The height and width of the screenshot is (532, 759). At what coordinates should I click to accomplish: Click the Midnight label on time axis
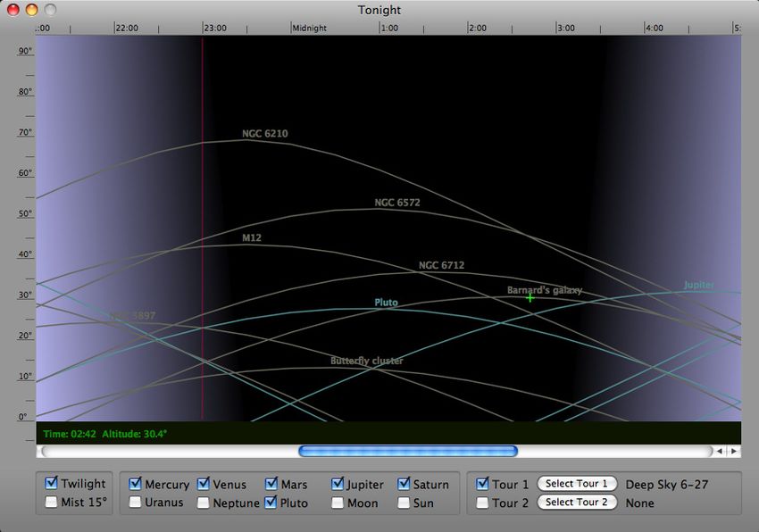309,28
